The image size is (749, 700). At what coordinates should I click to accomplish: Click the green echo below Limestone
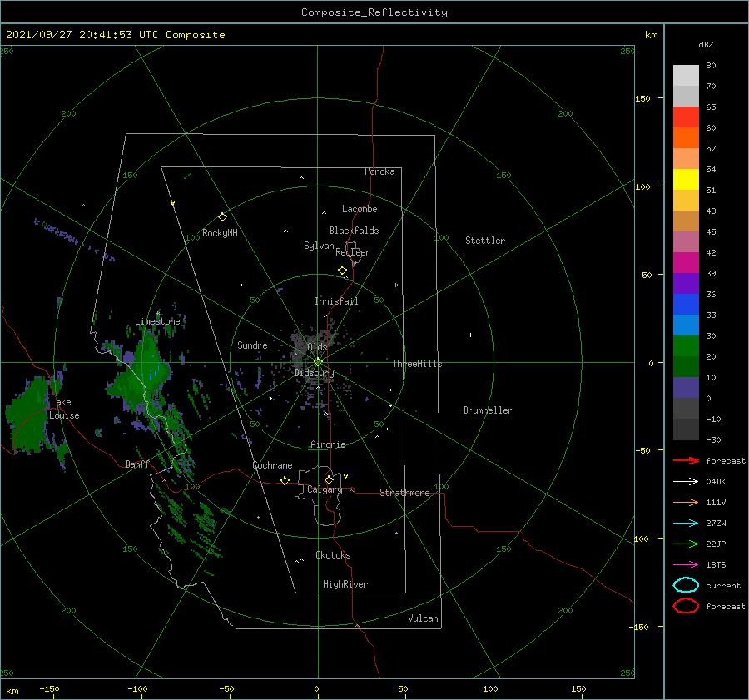pos(146,373)
